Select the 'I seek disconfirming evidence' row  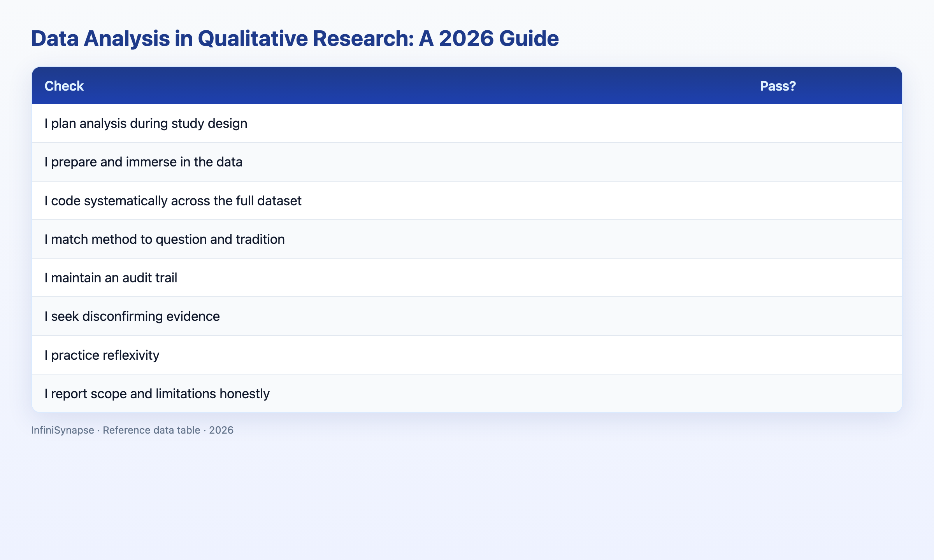(467, 316)
